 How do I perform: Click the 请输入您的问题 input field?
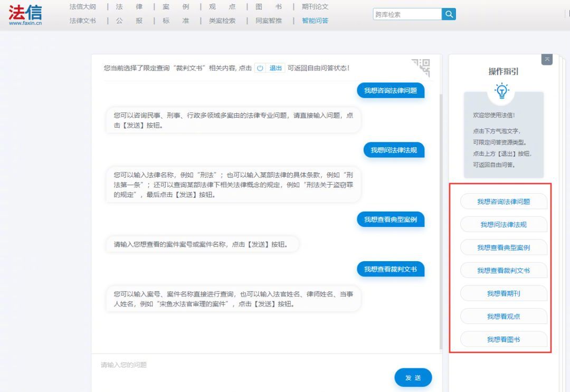tap(211, 365)
